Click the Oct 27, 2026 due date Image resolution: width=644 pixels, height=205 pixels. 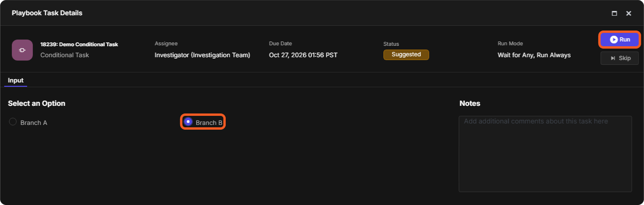tap(303, 55)
